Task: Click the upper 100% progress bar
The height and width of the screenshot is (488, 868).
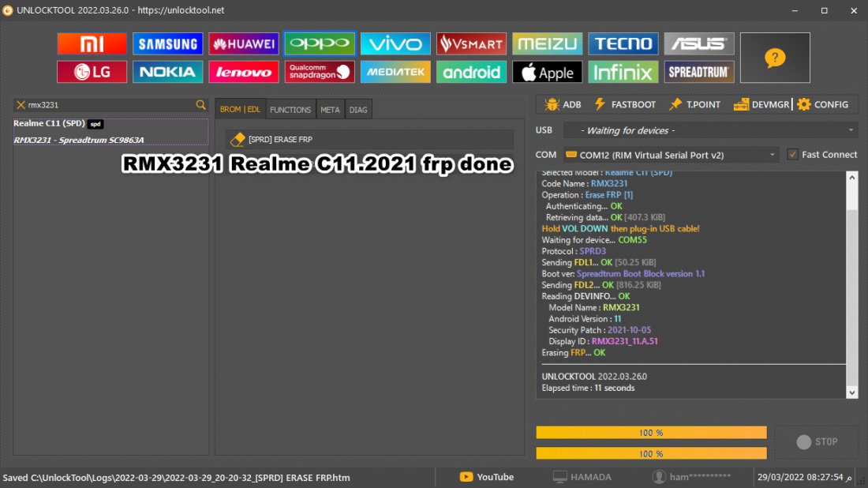Action: [x=651, y=433]
